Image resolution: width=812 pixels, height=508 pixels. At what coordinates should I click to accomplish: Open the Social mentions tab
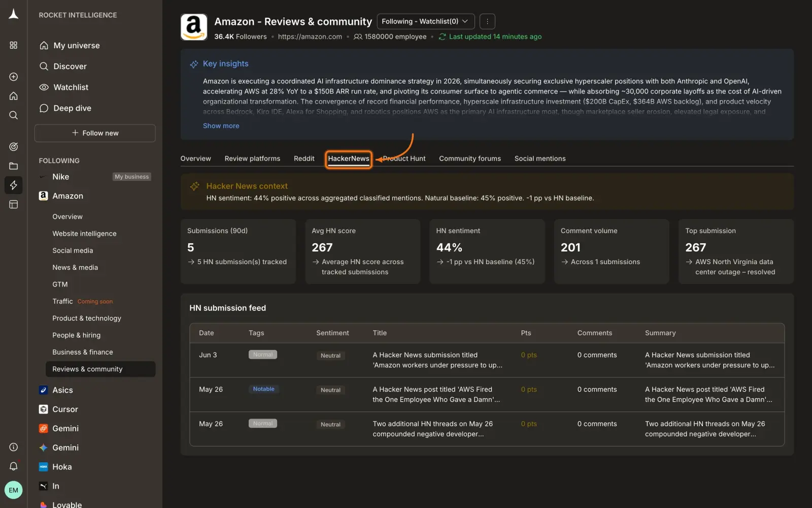click(x=540, y=158)
